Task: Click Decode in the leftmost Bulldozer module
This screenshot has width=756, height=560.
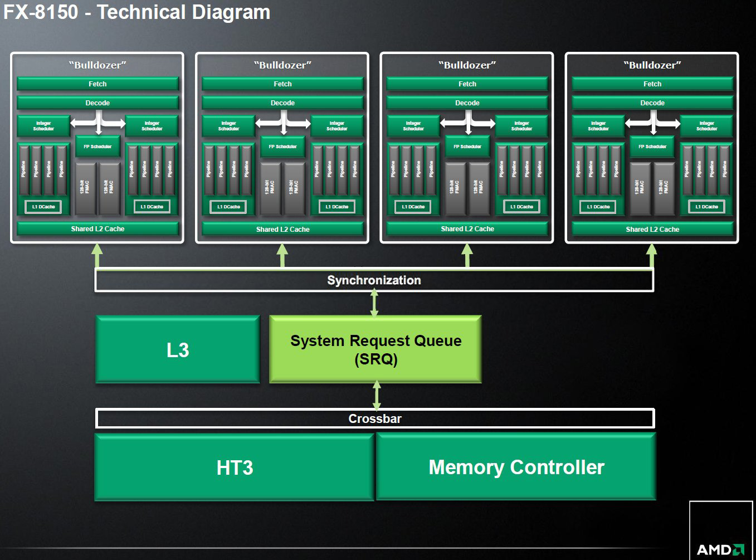Action: tap(97, 103)
